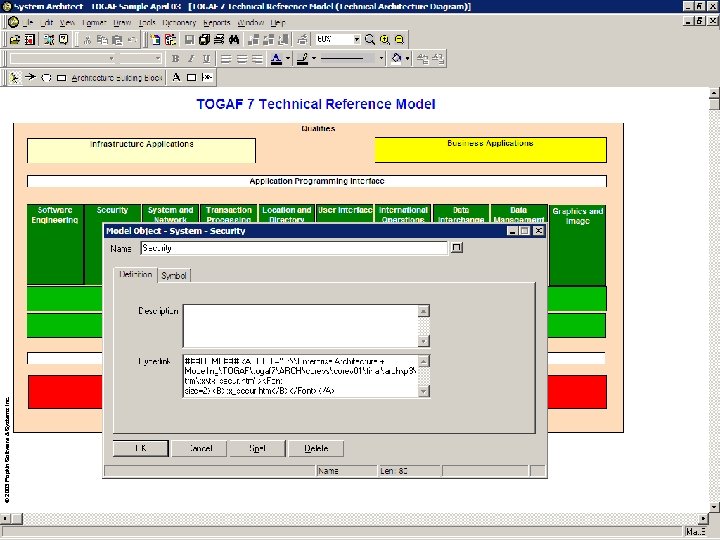Click the Name field containing Security
The image size is (720, 540).
tap(294, 248)
